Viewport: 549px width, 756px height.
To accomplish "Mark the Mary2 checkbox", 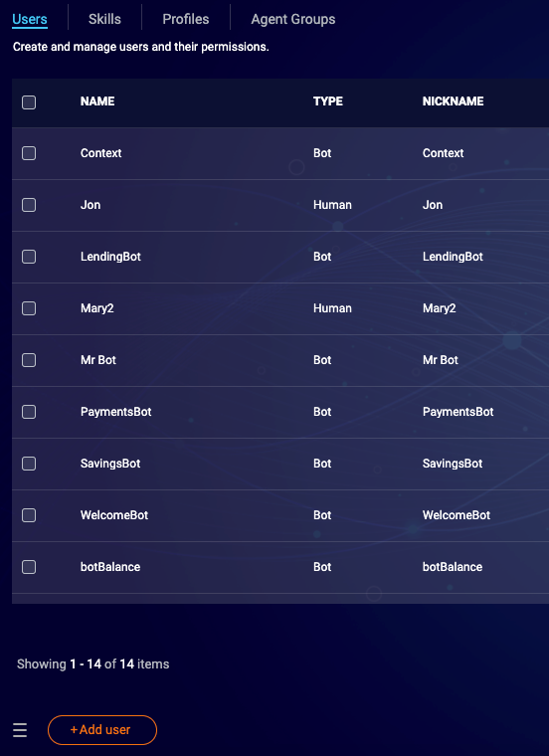I will click(29, 308).
